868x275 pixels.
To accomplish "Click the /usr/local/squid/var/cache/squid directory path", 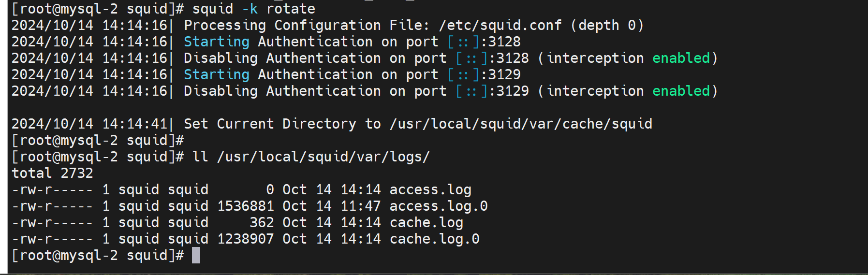I will pos(521,124).
